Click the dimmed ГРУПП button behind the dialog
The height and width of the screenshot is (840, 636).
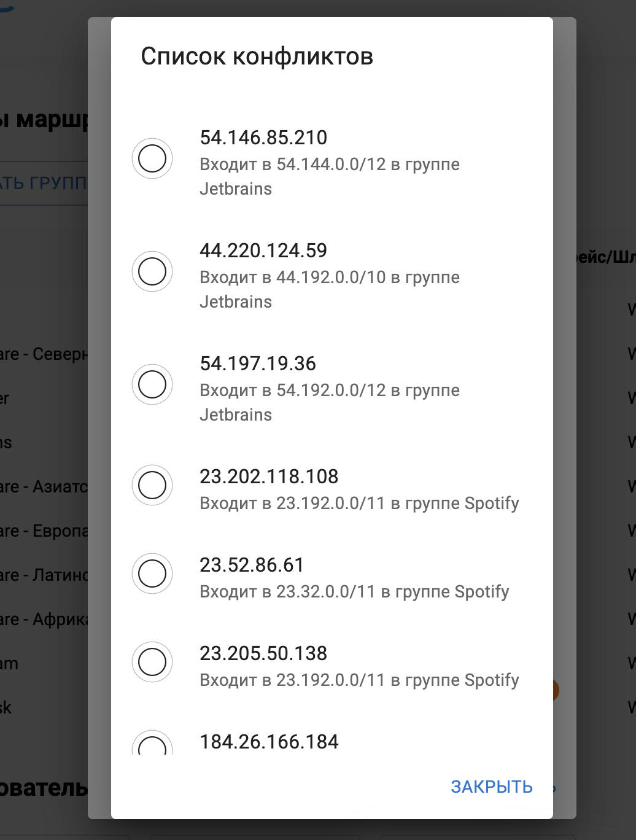[44, 183]
